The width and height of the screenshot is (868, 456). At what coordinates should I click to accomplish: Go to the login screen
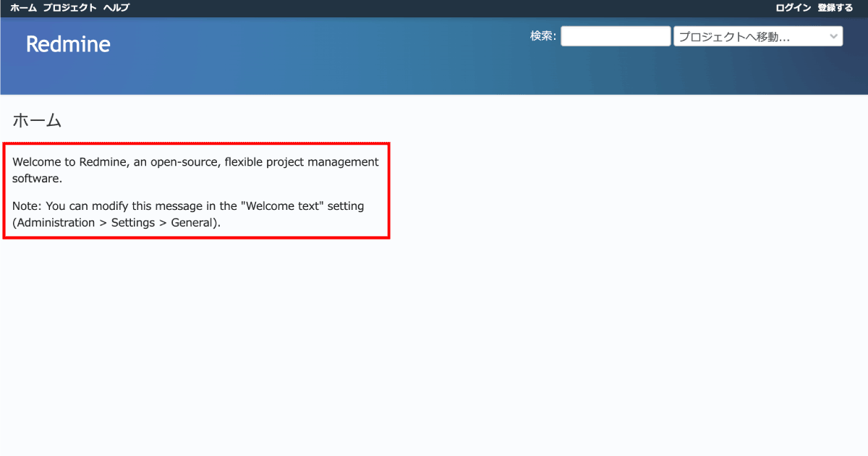pyautogui.click(x=793, y=8)
